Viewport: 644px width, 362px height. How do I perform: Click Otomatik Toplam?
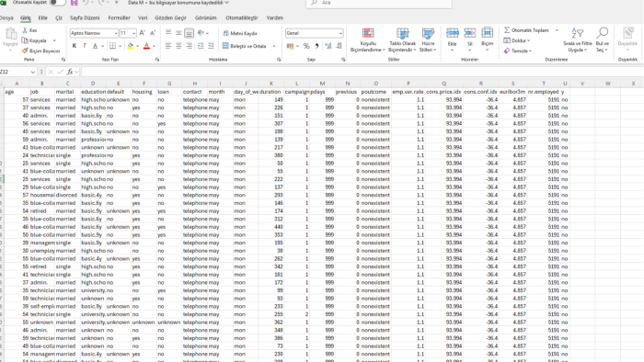pos(527,30)
